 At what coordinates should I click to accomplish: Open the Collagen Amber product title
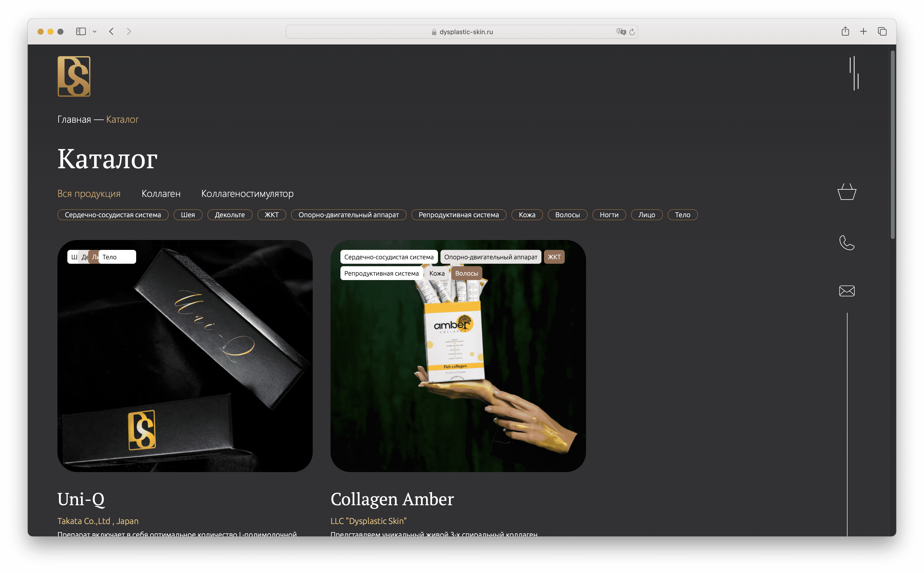tap(392, 499)
